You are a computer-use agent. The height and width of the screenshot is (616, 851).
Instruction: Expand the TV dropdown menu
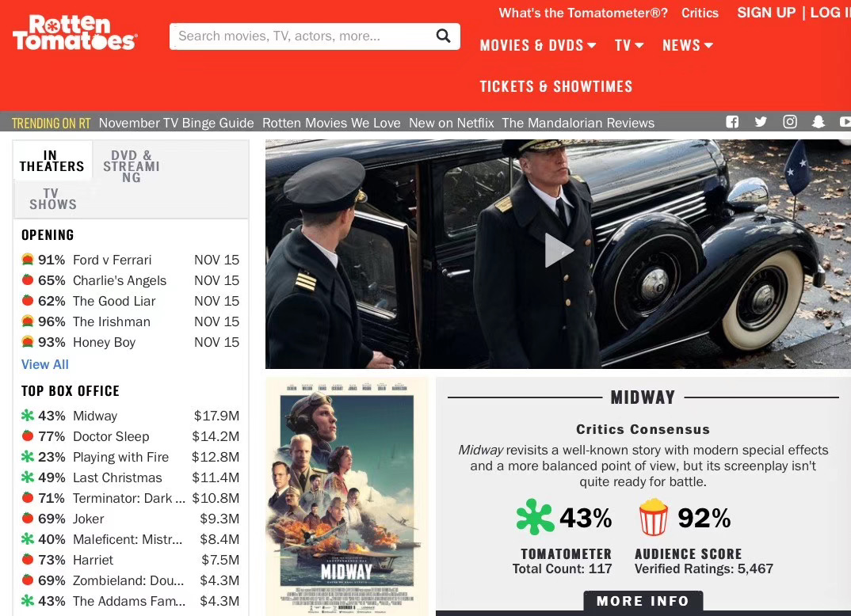tap(629, 45)
